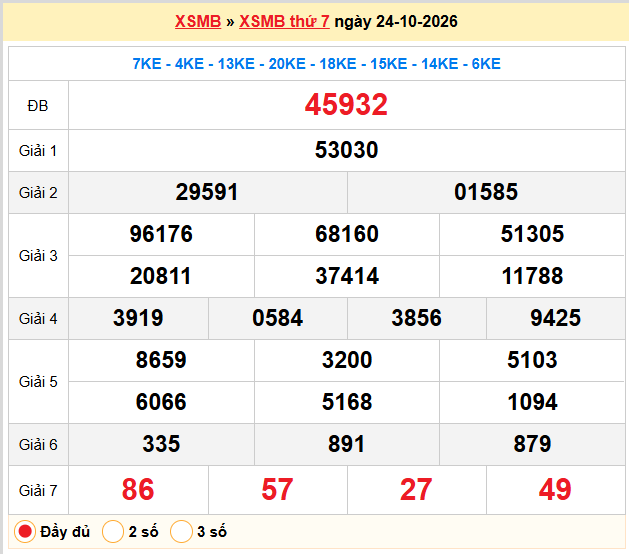Click the Giải 4 label
629x554 pixels.
[38, 319]
